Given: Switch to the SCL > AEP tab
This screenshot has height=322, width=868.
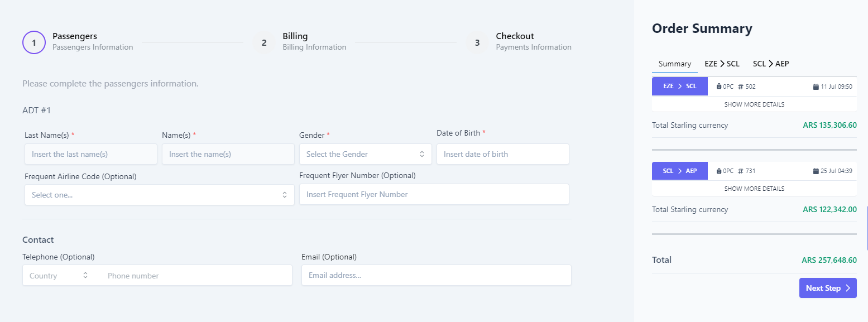Looking at the screenshot, I should [770, 64].
